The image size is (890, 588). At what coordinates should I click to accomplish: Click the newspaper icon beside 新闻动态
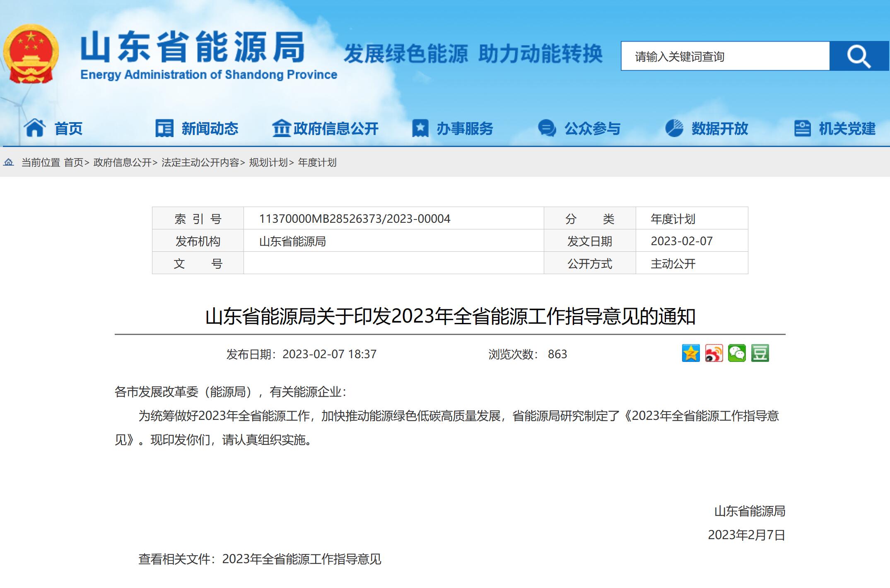[x=164, y=128]
